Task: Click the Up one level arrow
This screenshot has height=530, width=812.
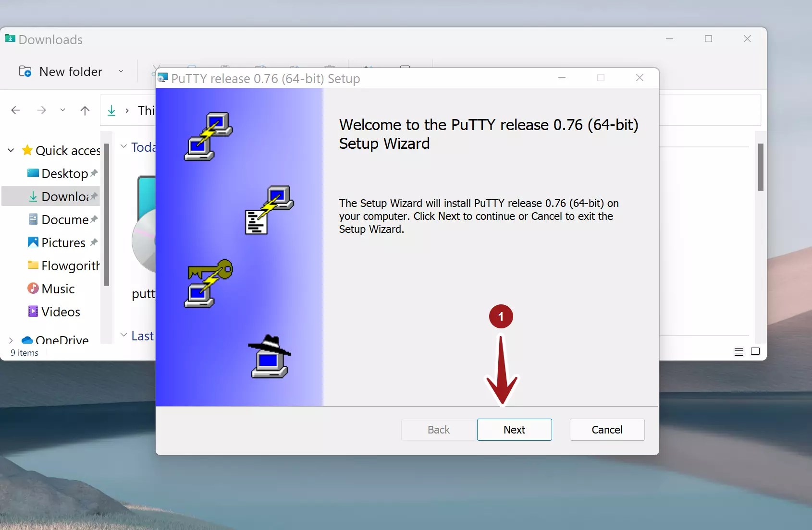Action: [85, 110]
